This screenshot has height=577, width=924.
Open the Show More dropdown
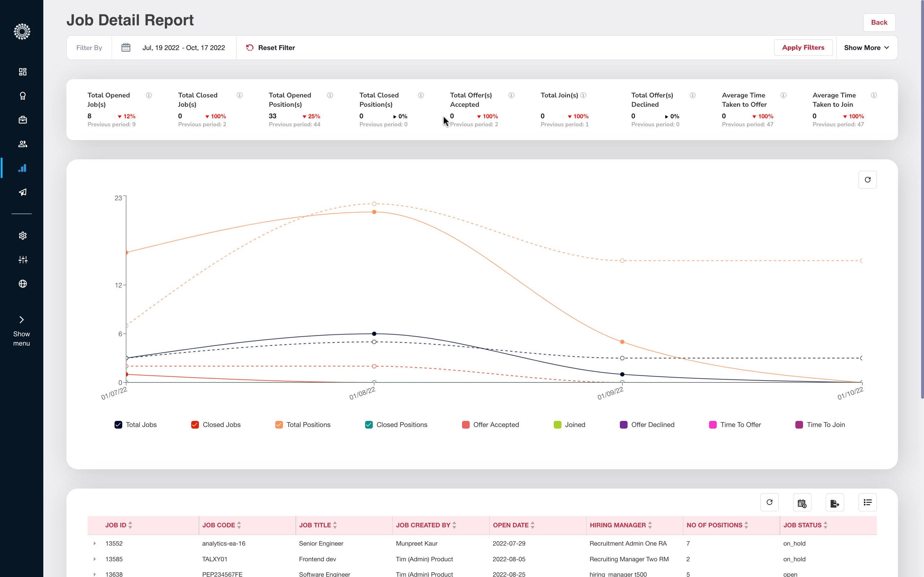pyautogui.click(x=866, y=47)
